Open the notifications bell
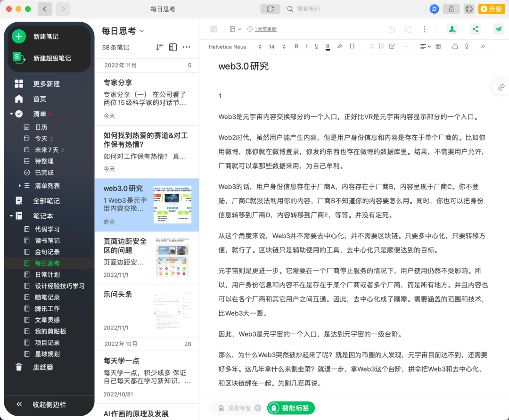Image resolution: width=509 pixels, height=420 pixels. (x=451, y=9)
